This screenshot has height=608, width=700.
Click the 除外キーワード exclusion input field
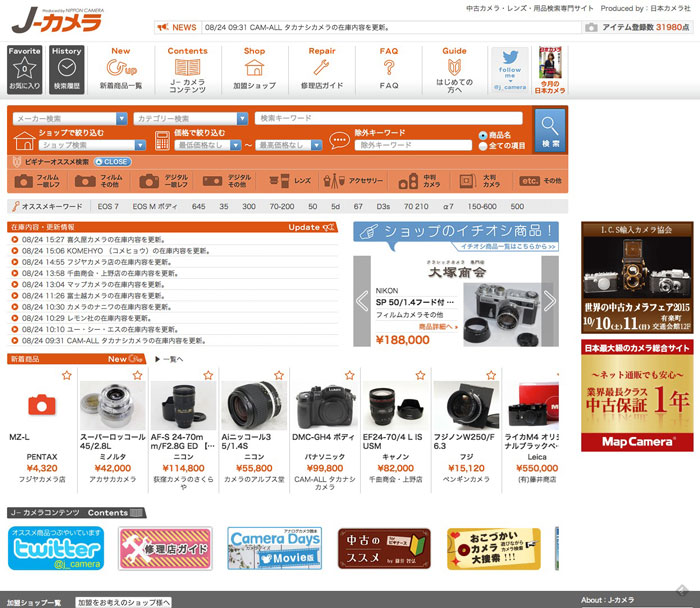pyautogui.click(x=413, y=145)
